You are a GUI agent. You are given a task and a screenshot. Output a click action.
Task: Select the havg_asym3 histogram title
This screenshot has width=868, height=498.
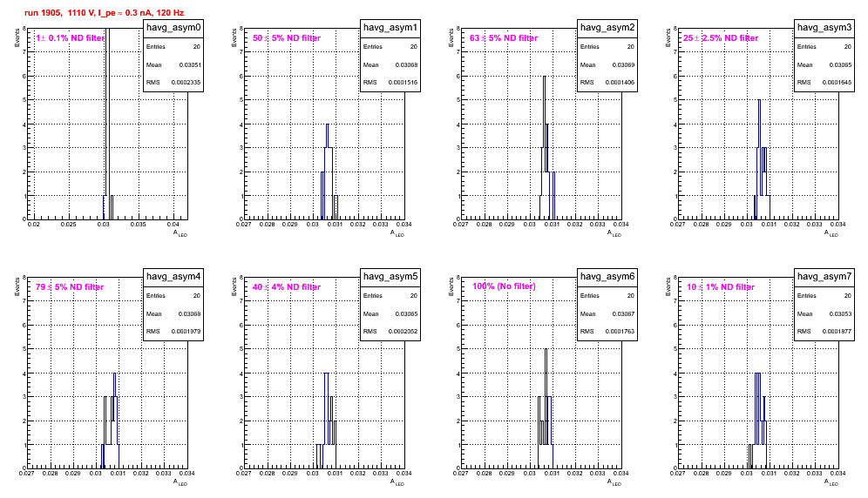pos(824,27)
